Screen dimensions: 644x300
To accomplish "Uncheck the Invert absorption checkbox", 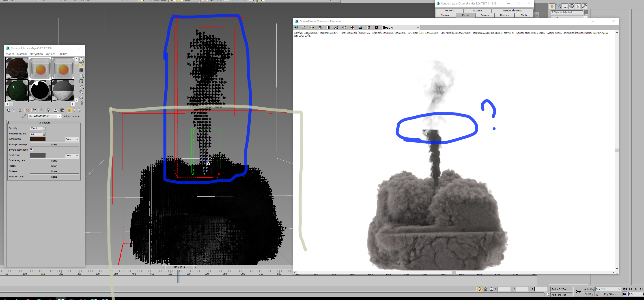I will tap(31, 150).
